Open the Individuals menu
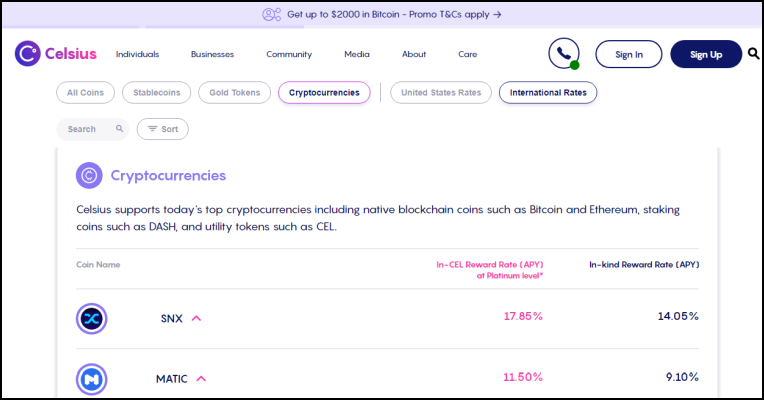Screen dimensions: 764x400 137,54
